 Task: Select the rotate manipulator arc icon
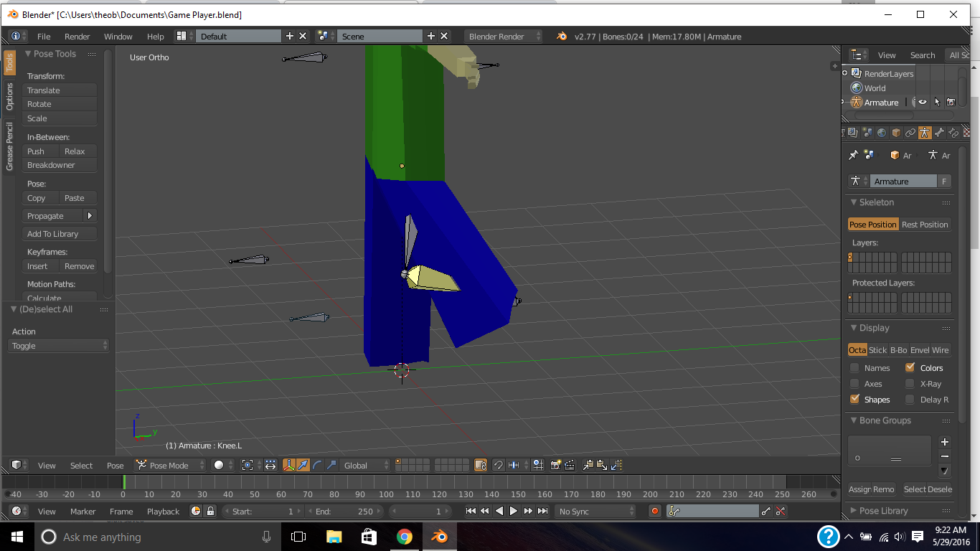coord(316,465)
